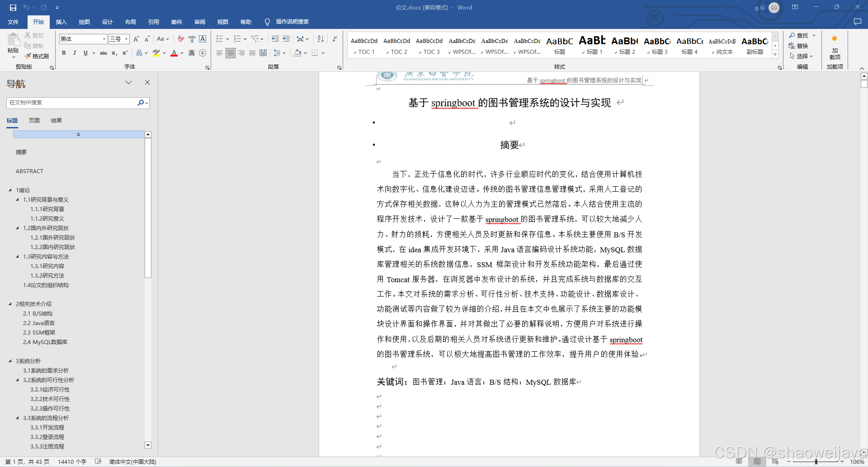Jump to ABSTRACT in the navigation pane
The image size is (868, 467).
30,171
